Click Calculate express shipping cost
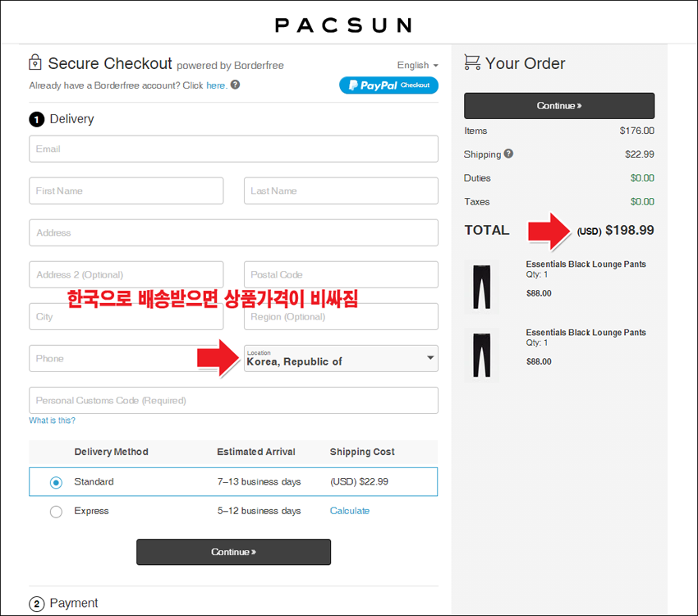The width and height of the screenshot is (698, 616). click(x=350, y=511)
